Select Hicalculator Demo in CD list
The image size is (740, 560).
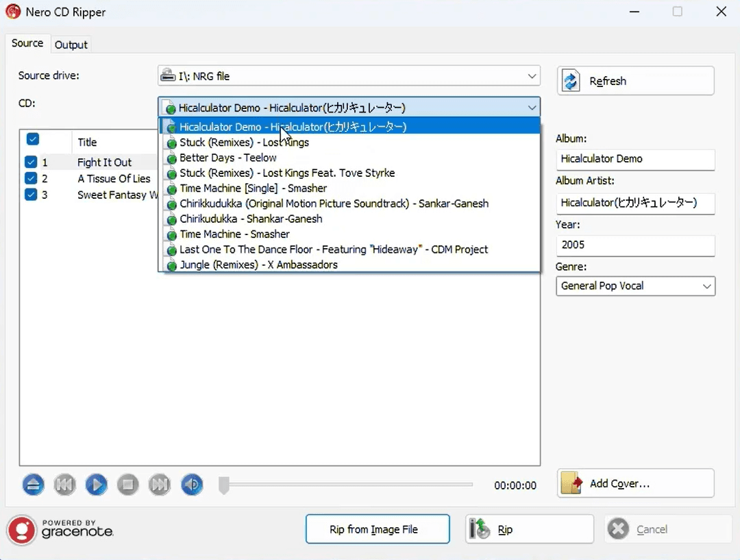click(349, 127)
